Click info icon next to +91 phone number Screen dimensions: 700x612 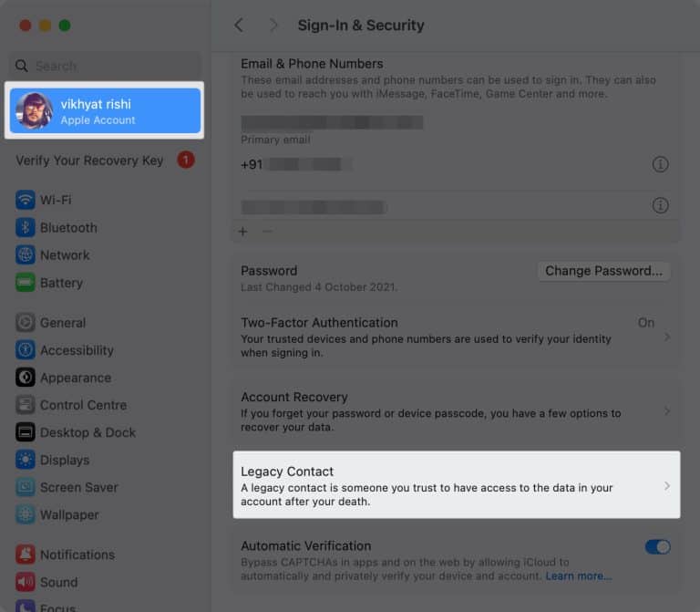[661, 164]
